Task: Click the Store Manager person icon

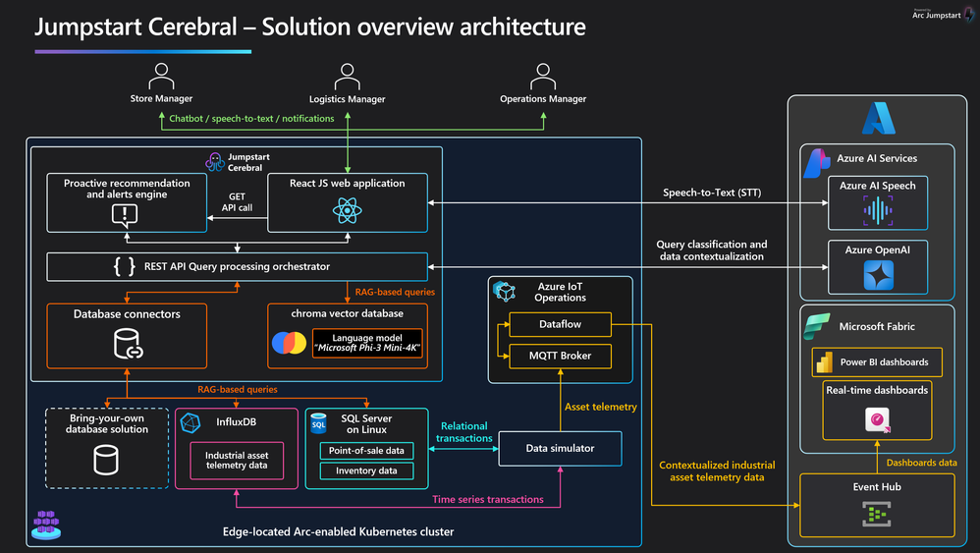Action: tap(161, 77)
